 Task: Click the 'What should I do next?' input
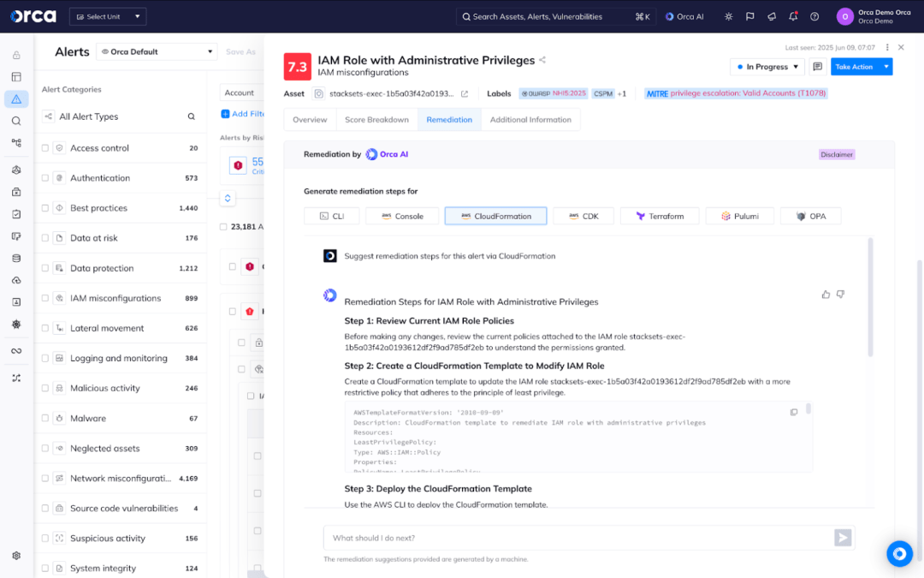(x=578, y=537)
